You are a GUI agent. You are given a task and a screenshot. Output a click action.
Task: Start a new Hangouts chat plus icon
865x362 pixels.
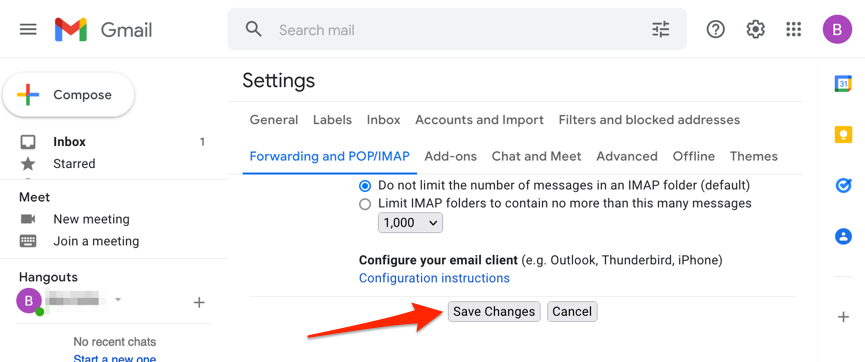[199, 302]
